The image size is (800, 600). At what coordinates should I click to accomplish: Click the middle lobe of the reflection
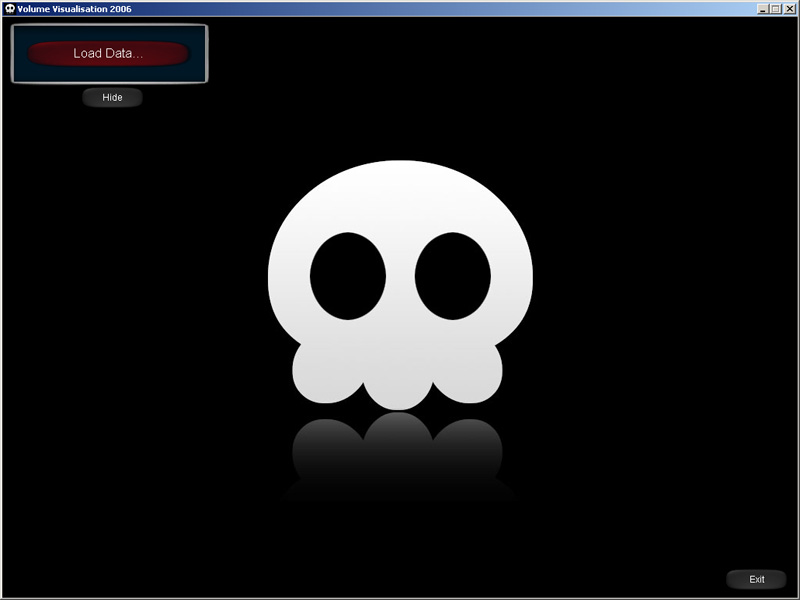coord(398,440)
